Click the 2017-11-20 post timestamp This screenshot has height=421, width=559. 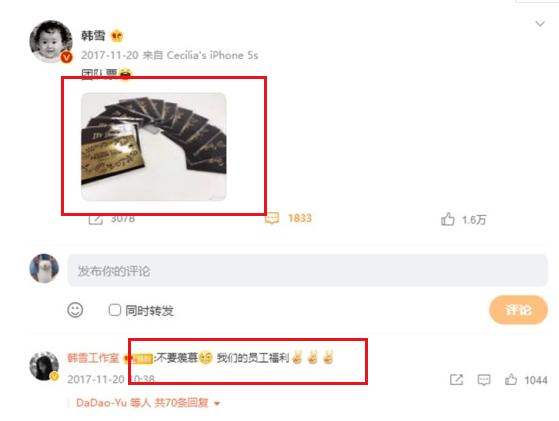tap(109, 55)
